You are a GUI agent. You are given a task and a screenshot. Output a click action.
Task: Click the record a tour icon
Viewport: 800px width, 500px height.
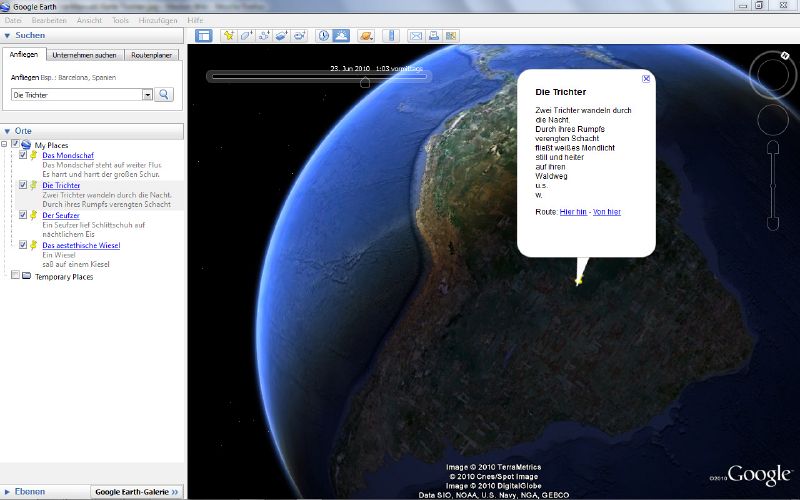299,35
